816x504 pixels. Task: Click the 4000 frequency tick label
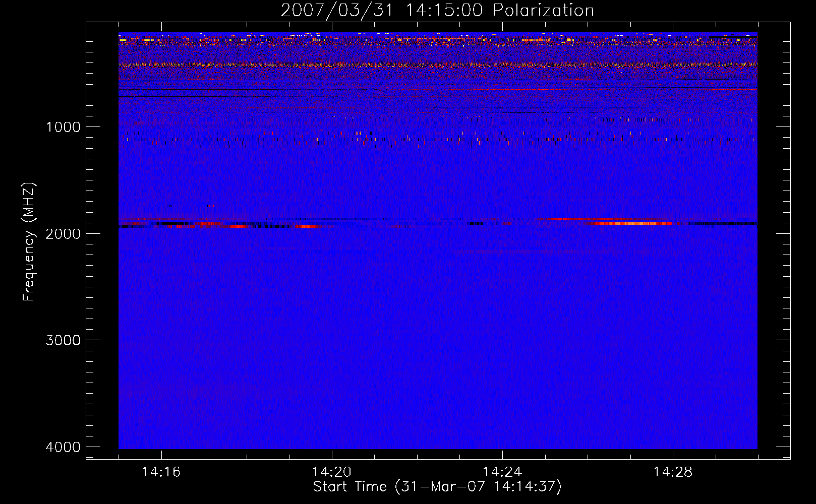point(64,447)
